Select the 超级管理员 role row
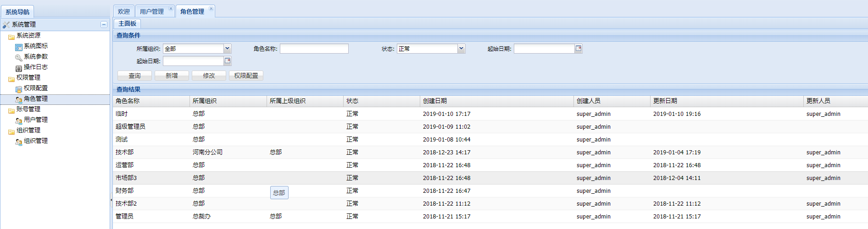Screen dimensions: 868x229 click(x=490, y=126)
